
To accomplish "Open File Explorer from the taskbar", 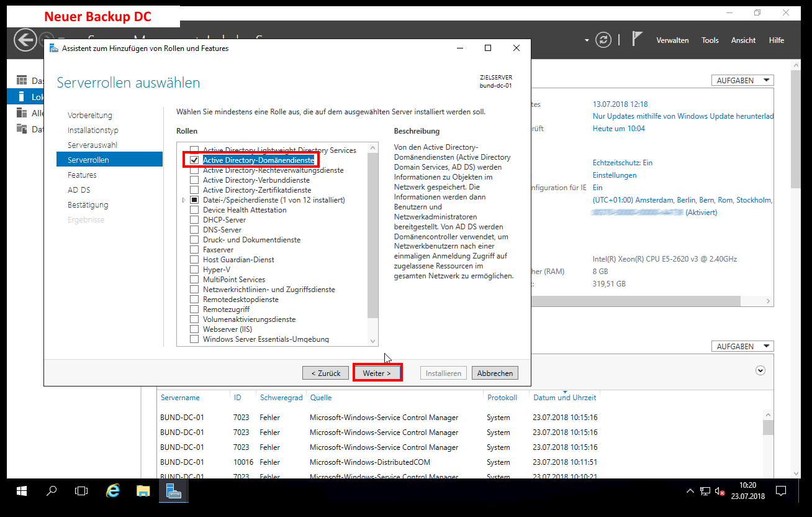I will coord(143,490).
